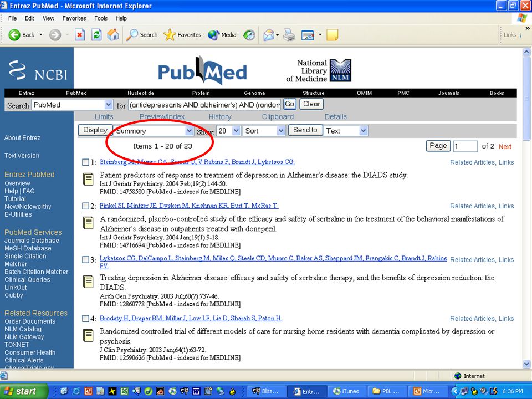Click the Display button
The image size is (532, 399).
(x=95, y=130)
